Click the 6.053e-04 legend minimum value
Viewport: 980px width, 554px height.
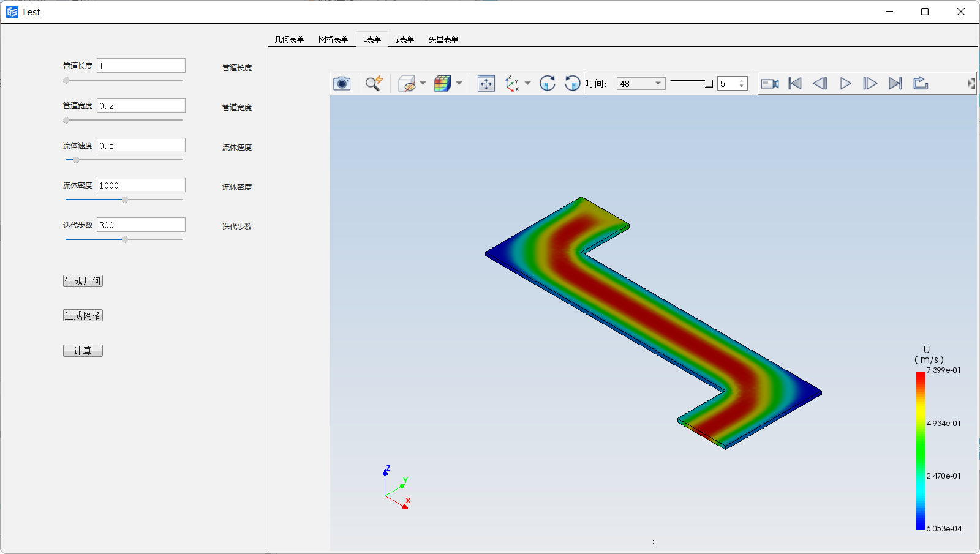[x=944, y=529]
